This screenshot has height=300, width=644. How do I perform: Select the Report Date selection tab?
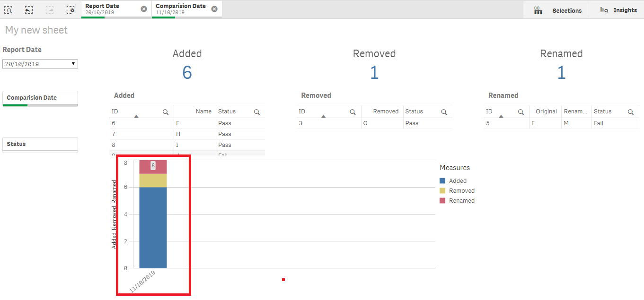pos(109,9)
